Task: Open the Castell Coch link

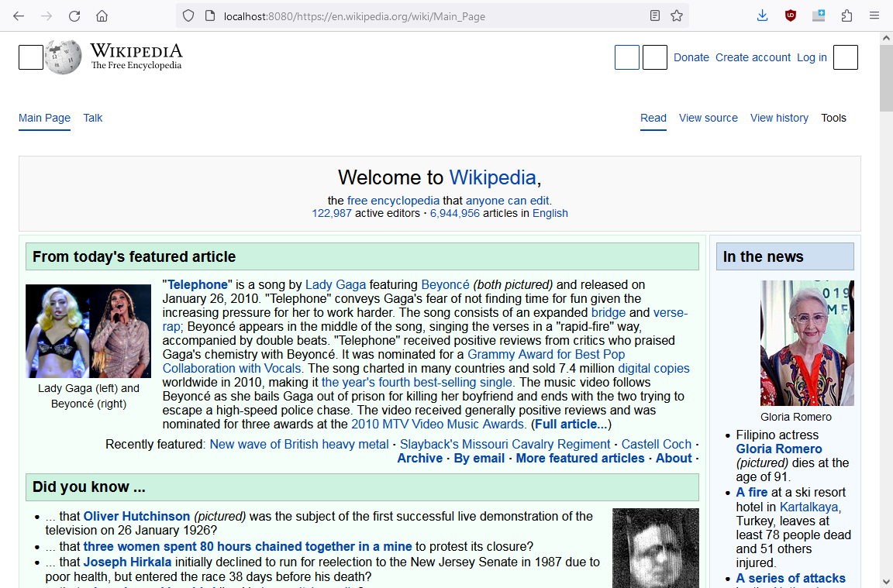Action: click(656, 444)
